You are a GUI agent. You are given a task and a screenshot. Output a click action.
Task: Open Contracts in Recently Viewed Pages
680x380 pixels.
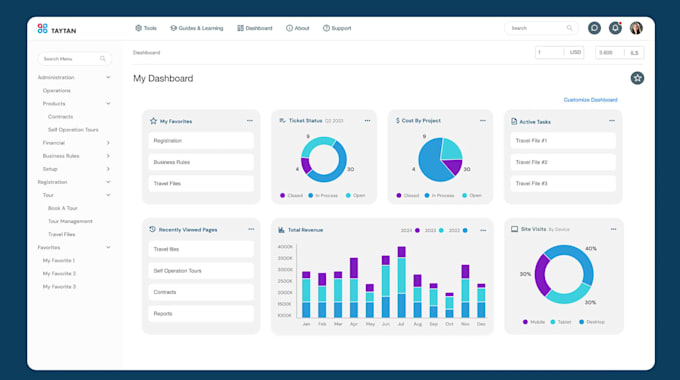tap(201, 292)
